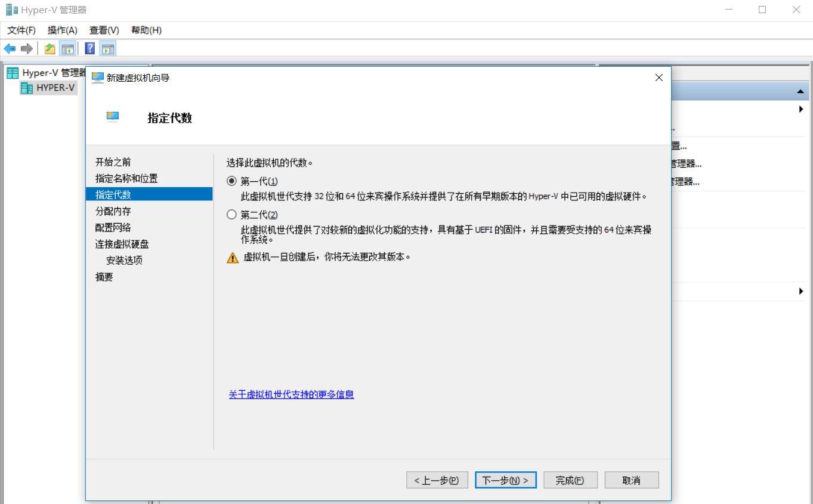Toggle the show/hide console tree icon
Viewport: 813px width, 504px height.
(x=67, y=49)
